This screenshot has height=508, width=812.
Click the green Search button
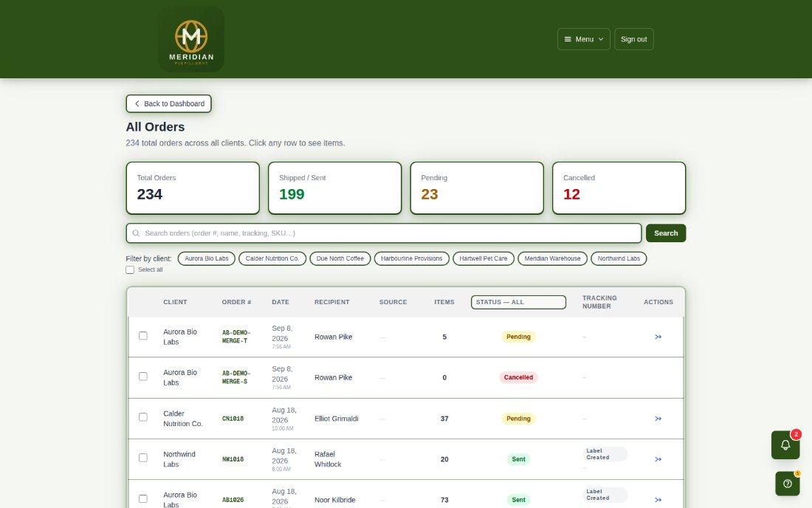[666, 233]
